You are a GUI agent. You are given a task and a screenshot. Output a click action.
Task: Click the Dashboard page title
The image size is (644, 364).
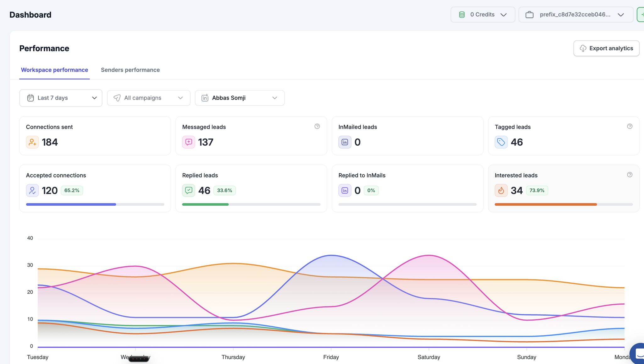point(30,15)
